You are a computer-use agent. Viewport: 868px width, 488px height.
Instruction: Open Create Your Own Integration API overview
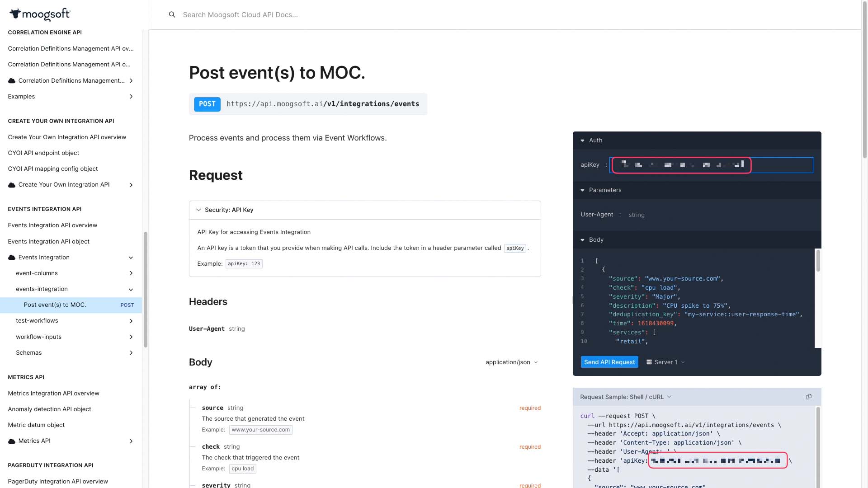tap(67, 137)
